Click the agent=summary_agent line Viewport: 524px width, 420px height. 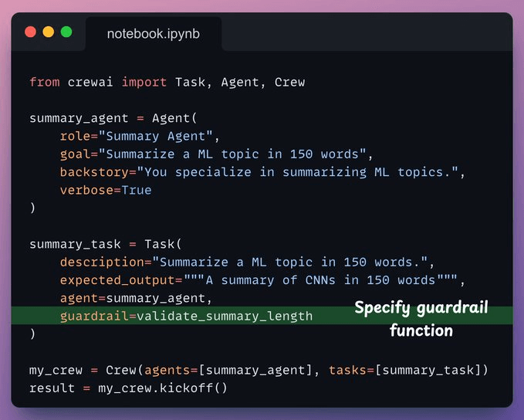coord(136,298)
